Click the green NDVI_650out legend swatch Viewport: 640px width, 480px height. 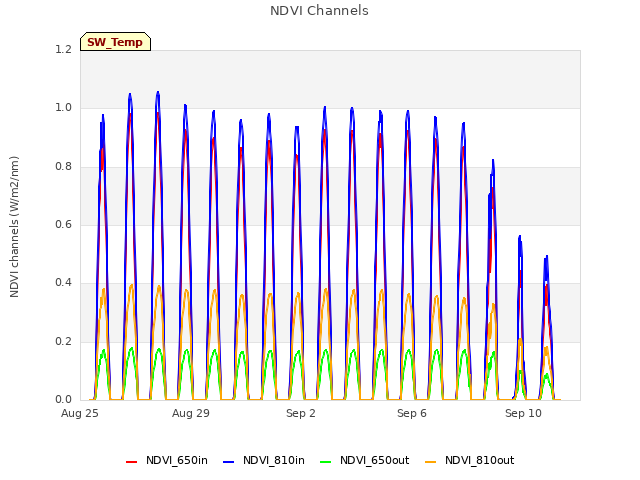(x=326, y=462)
